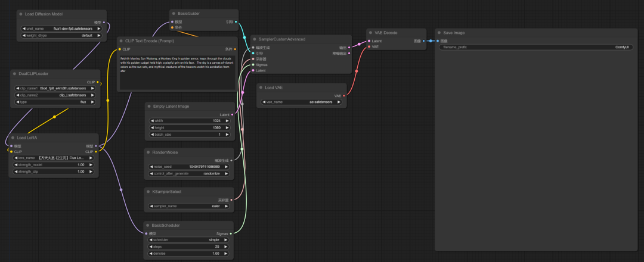
Task: Click the filename_prefix field in Save Image
Action: (535, 47)
